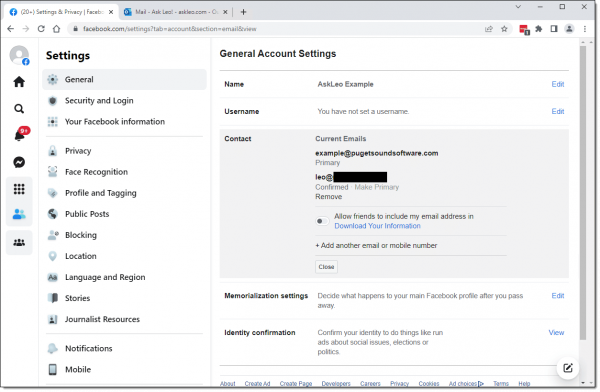Toggle the browser side panel icon
Image resolution: width=600 pixels, height=392 pixels.
554,29
